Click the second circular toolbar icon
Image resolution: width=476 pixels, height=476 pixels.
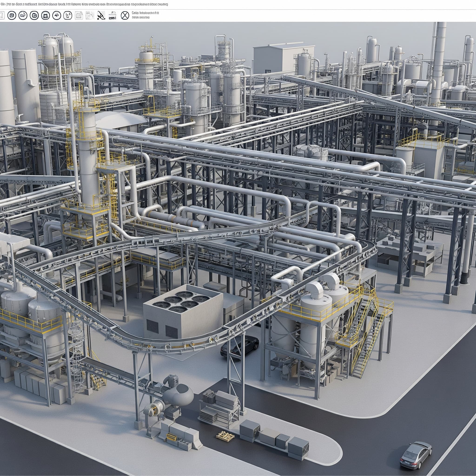(x=23, y=16)
